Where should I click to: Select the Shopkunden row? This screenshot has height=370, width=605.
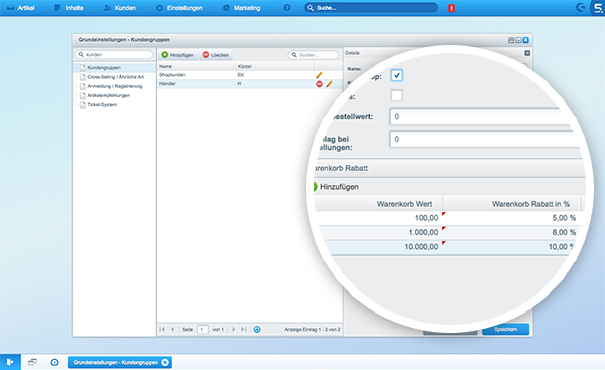coord(250,75)
